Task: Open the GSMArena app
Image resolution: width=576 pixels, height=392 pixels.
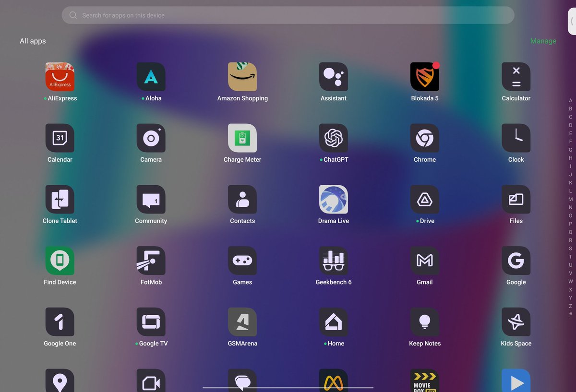Action: pyautogui.click(x=242, y=322)
